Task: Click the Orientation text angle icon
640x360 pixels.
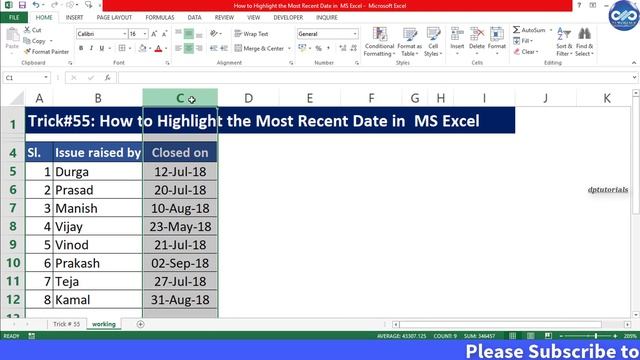Action: [214, 33]
